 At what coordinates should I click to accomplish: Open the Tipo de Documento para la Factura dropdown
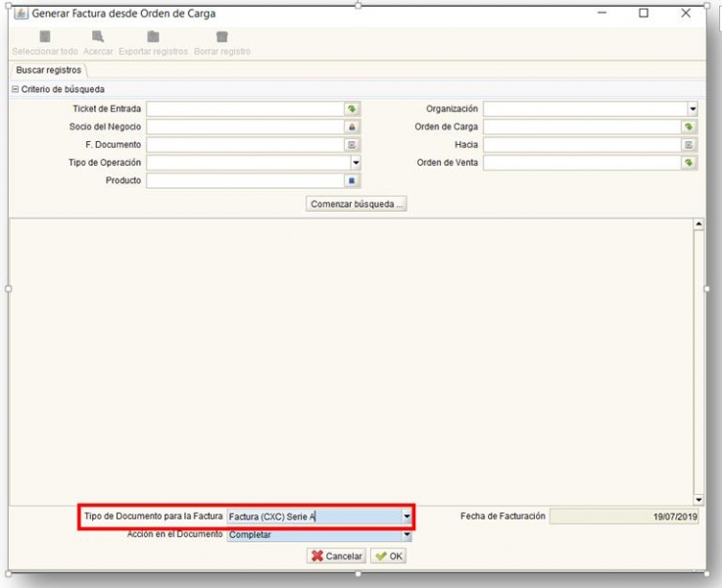coord(407,516)
